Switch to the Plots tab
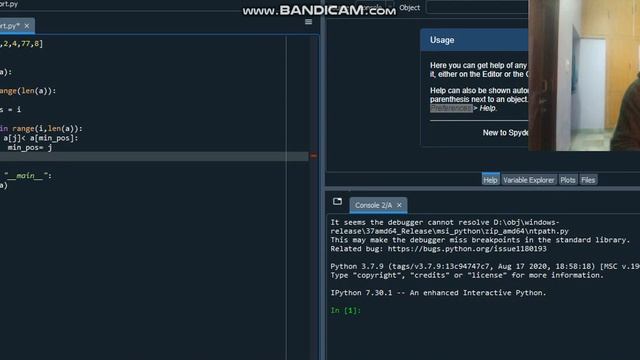 [567, 180]
